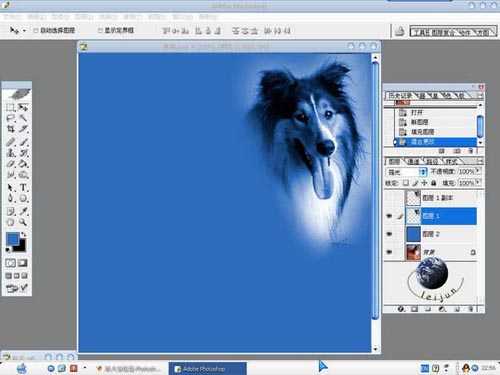Open Layers panel flyout menu arrow

pyautogui.click(x=480, y=162)
